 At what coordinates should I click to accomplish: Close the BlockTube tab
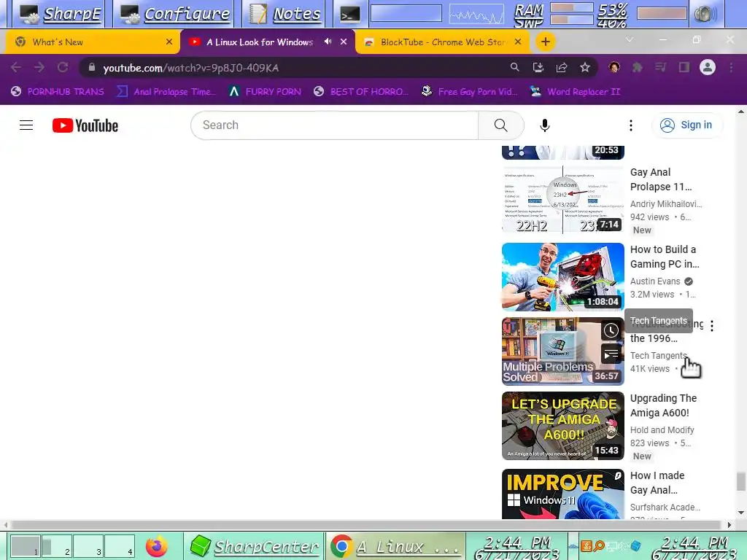point(519,42)
